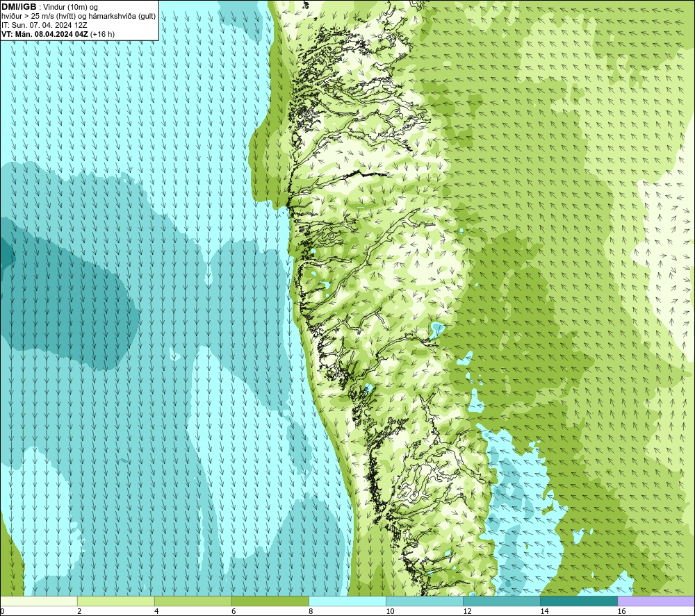Click the scale label '4'
The height and width of the screenshot is (616, 695).
click(x=156, y=611)
